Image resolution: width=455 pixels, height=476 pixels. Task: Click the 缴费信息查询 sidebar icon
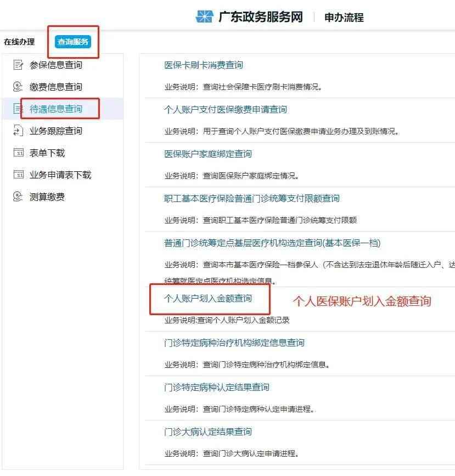point(18,87)
